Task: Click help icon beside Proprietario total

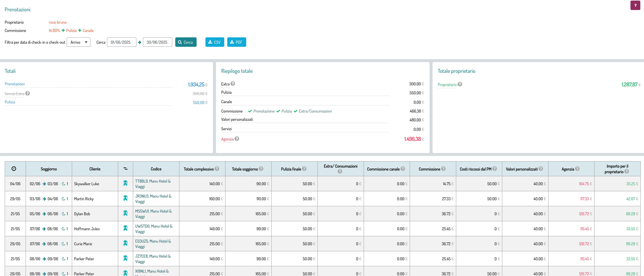Action: coord(460,84)
